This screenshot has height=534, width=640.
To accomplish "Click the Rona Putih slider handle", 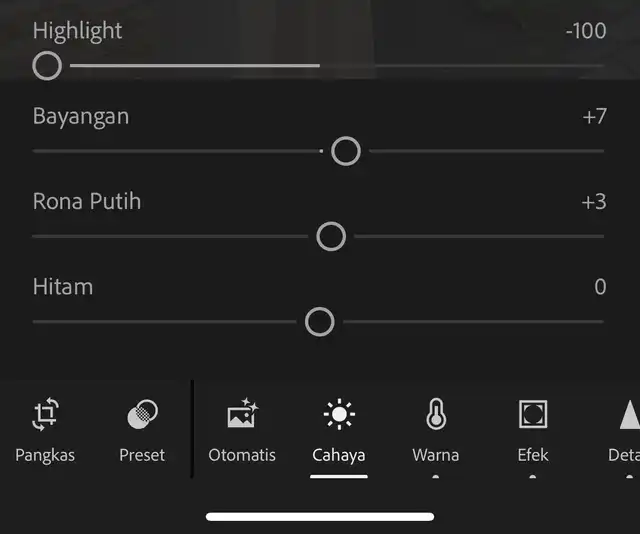I will pyautogui.click(x=331, y=236).
